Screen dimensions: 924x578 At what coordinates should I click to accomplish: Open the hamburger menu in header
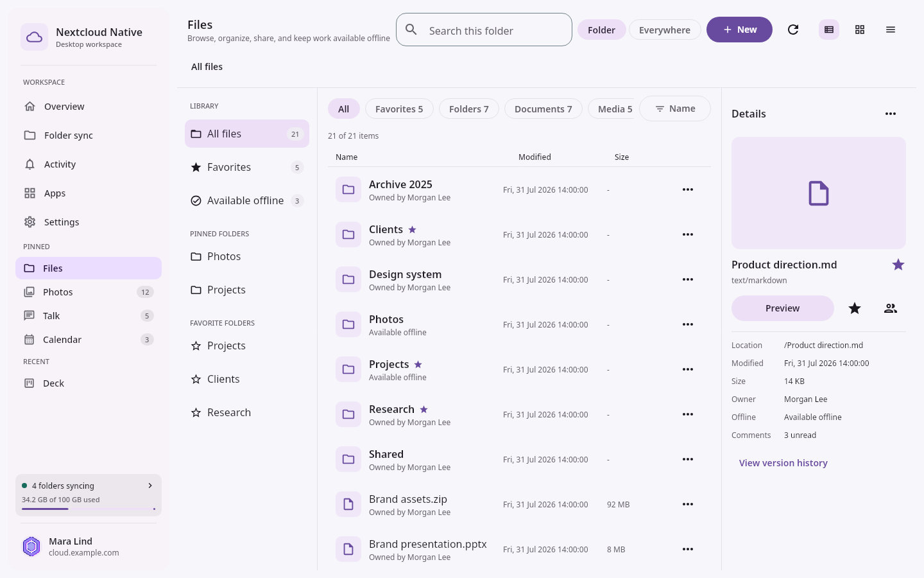[x=891, y=30]
